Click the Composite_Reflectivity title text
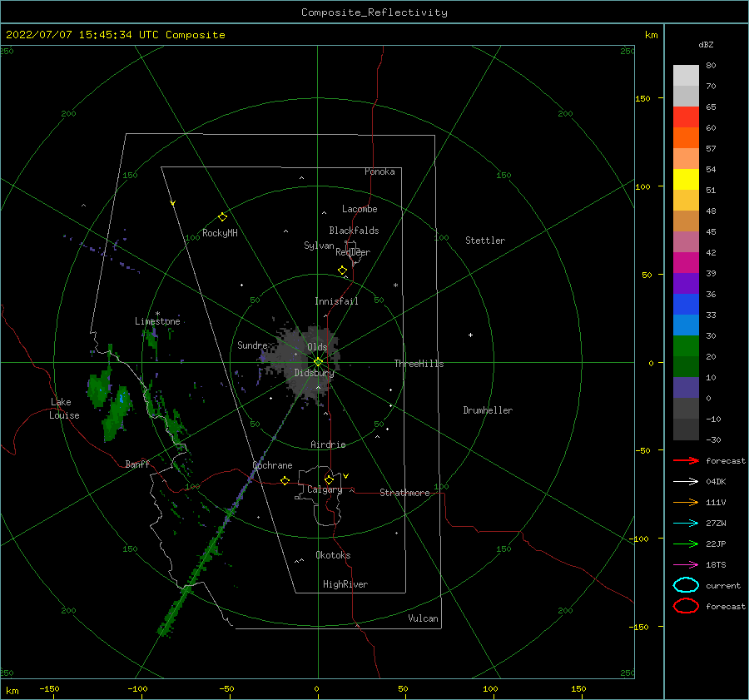Image resolution: width=749 pixels, height=700 pixels. (374, 12)
